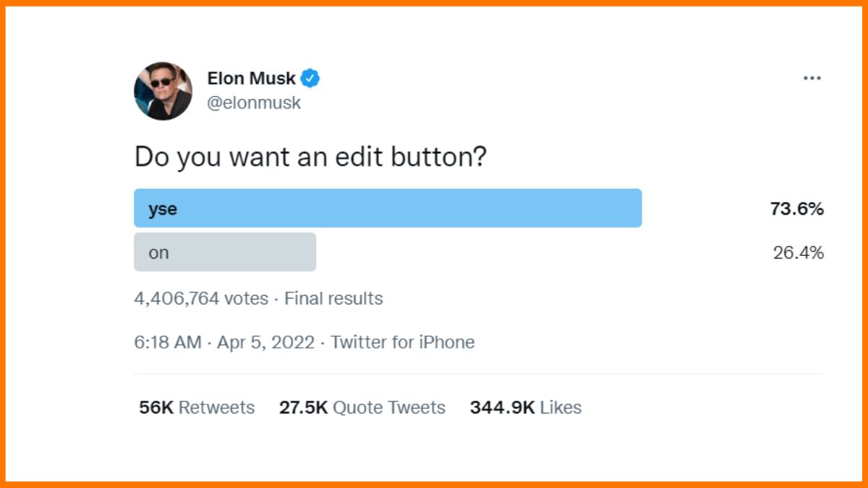This screenshot has width=868, height=488.
Task: Click the sunglasses profile photo
Action: click(x=163, y=89)
